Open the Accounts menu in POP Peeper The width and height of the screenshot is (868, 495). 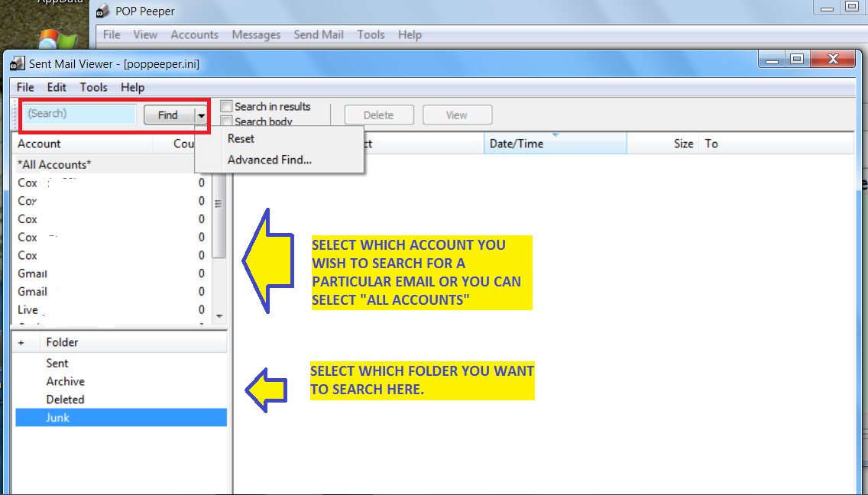[x=194, y=34]
